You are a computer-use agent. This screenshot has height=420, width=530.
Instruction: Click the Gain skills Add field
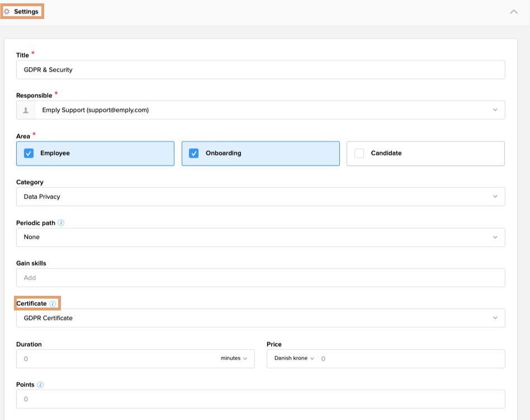point(261,278)
